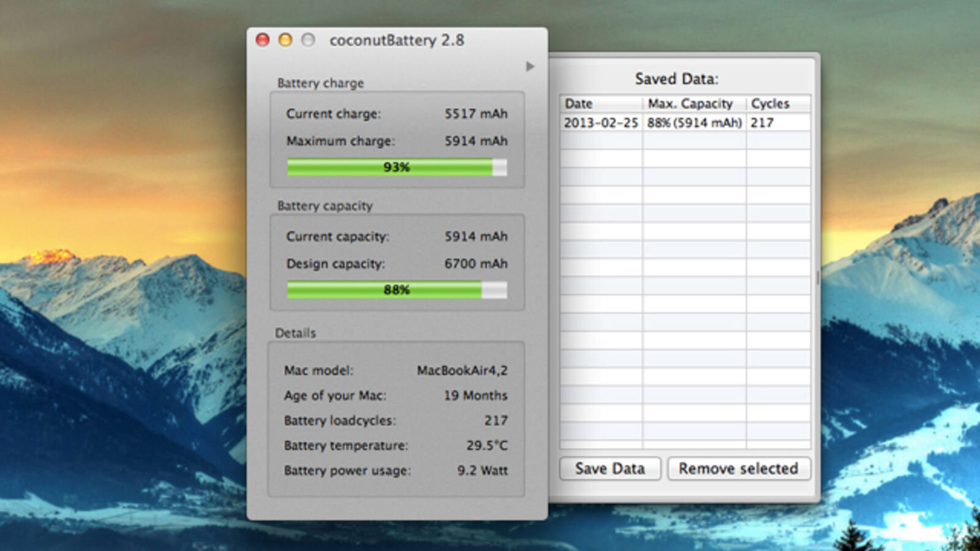This screenshot has height=551, width=980.
Task: Click the Battery charge section label
Action: click(x=320, y=83)
